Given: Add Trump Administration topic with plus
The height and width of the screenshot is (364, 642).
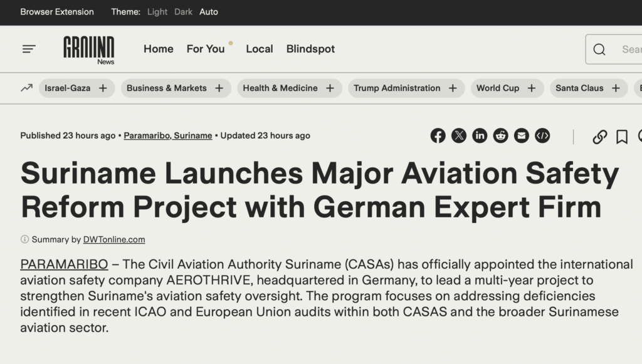Looking at the screenshot, I should click(453, 88).
